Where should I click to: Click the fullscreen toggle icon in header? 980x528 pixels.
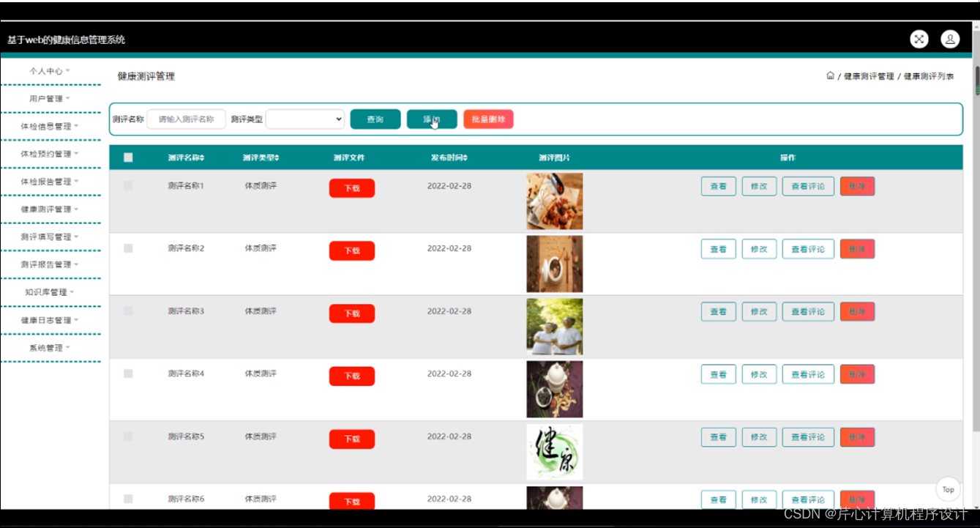(919, 40)
